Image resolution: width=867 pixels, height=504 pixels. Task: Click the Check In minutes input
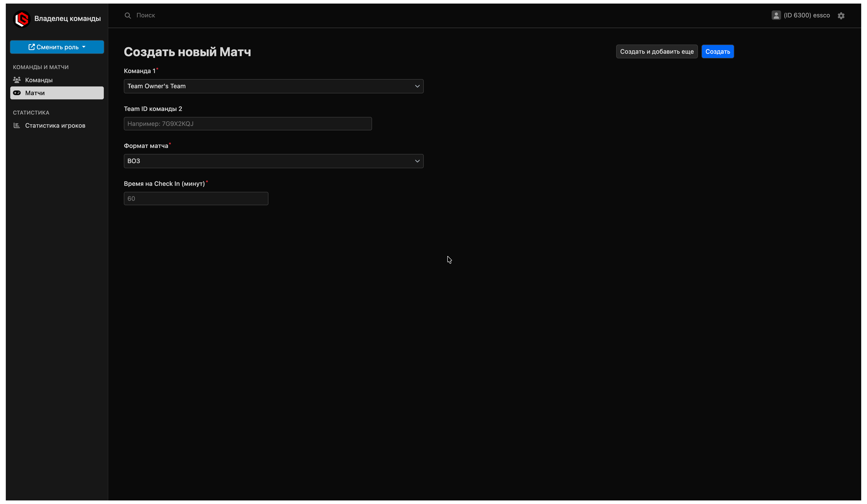196,199
